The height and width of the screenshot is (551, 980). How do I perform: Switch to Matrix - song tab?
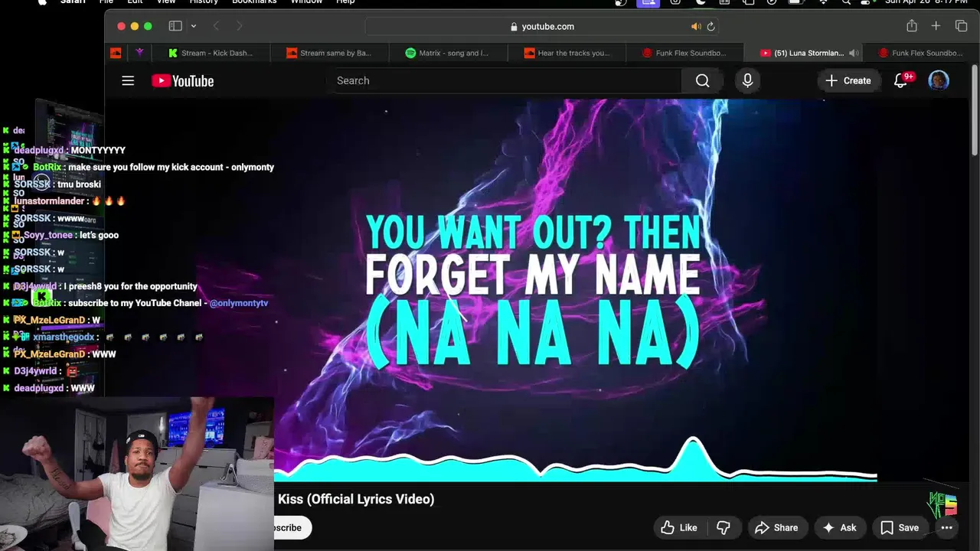click(448, 53)
